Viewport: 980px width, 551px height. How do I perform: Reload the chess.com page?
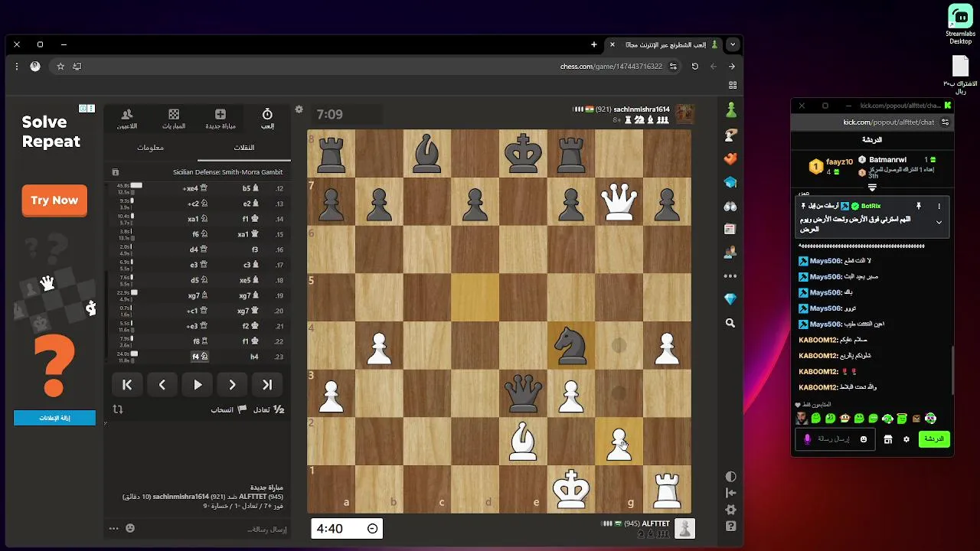pyautogui.click(x=694, y=67)
